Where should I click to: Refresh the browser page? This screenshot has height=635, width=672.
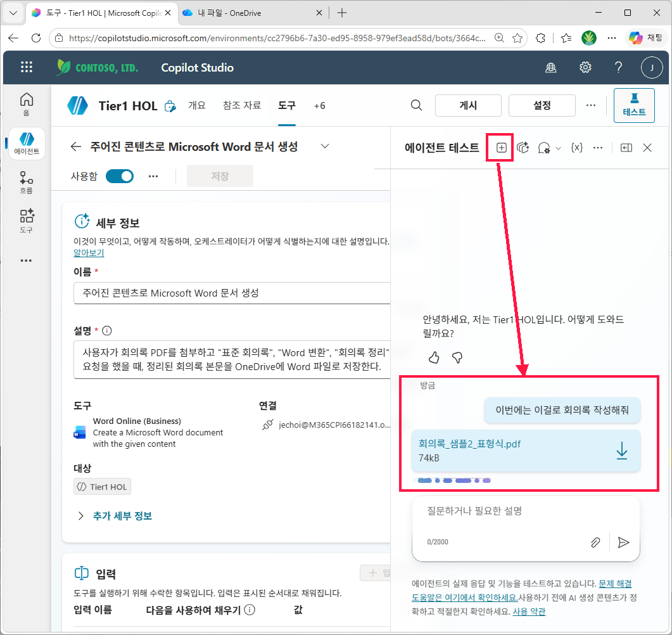click(x=36, y=38)
